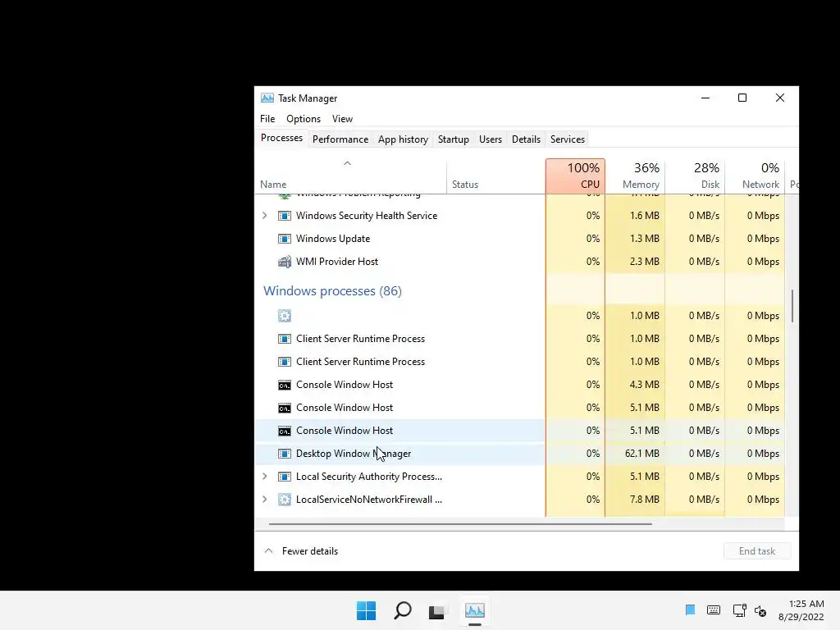Click the 2.3 MB memory value
Screen dimensions: 840x630
pyautogui.click(x=645, y=262)
